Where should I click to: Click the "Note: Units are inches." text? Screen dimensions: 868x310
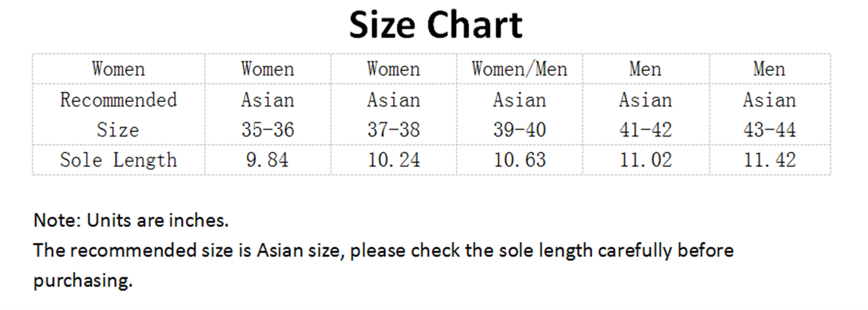pos(131,220)
